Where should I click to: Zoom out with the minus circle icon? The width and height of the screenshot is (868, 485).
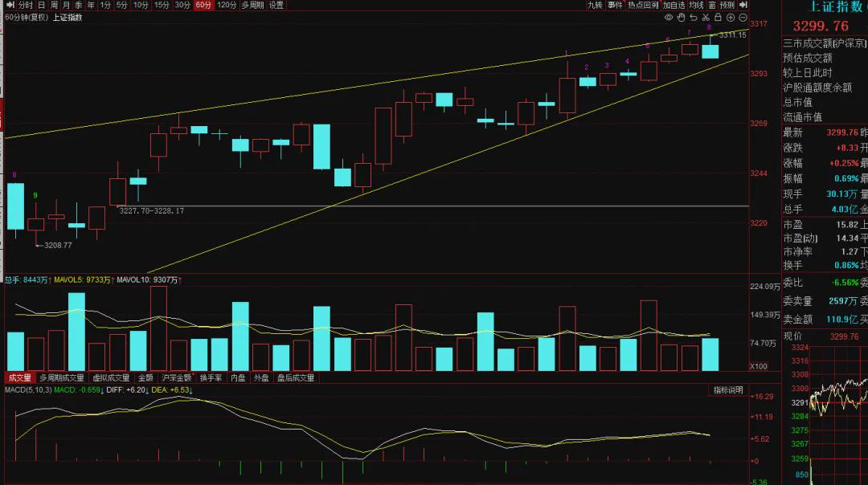(x=743, y=18)
